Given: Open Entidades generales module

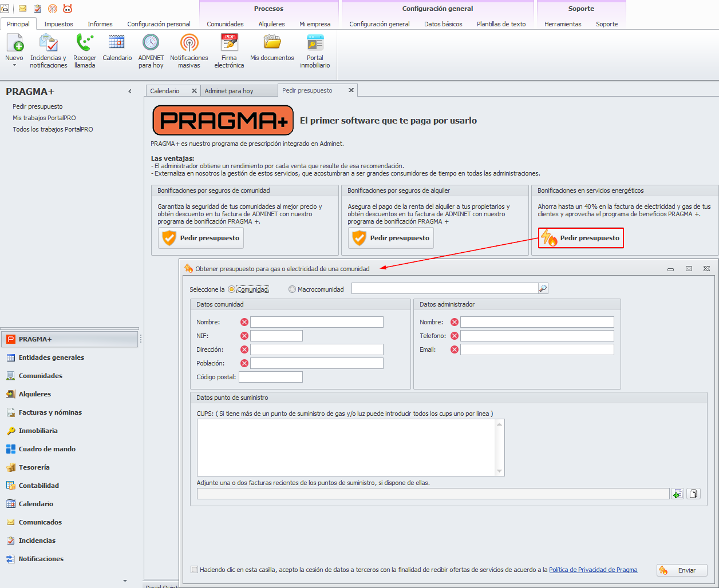Looking at the screenshot, I should click(x=69, y=357).
